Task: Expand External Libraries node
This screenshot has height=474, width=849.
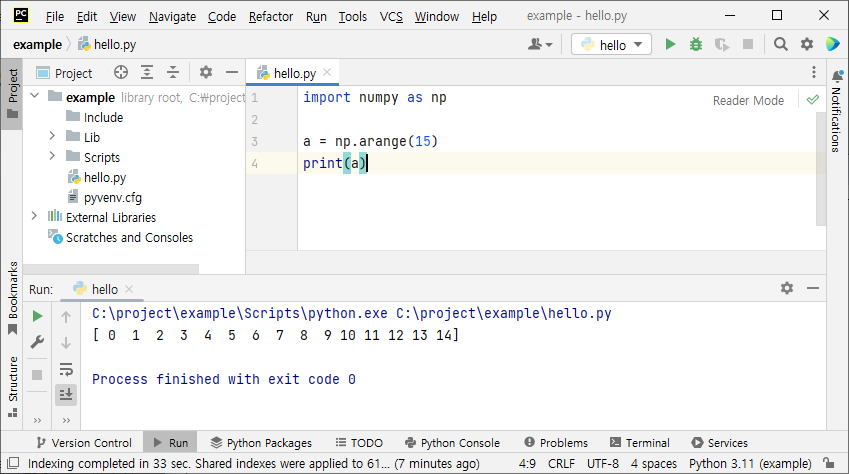Action: tap(34, 216)
